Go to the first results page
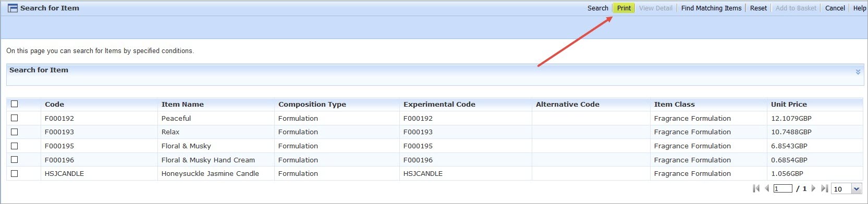Image resolution: width=868 pixels, height=204 pixels. [x=756, y=188]
